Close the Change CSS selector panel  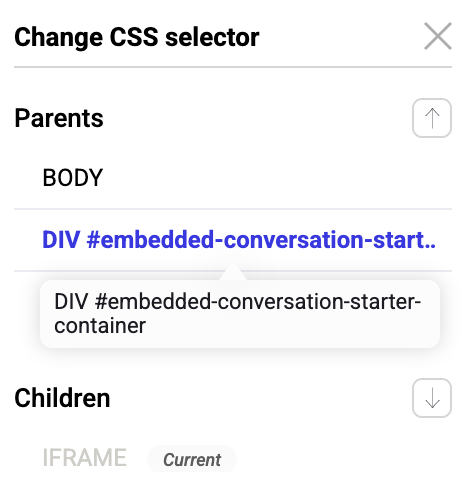438,36
